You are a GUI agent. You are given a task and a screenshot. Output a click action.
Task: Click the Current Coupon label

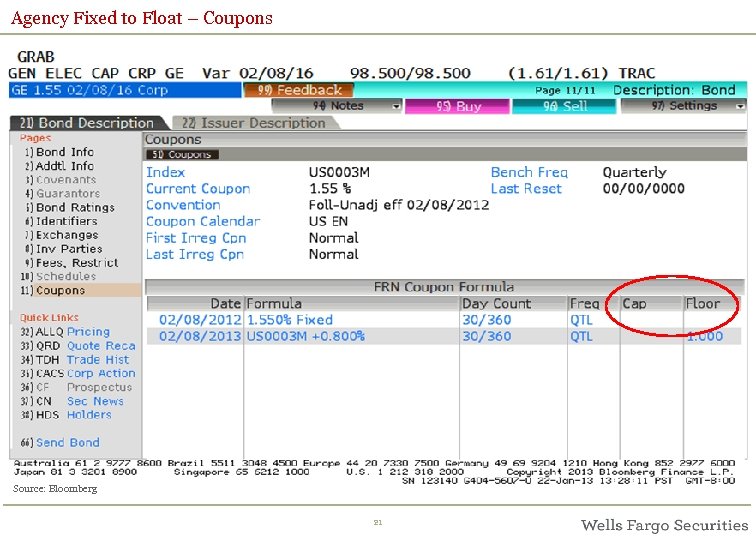tap(198, 189)
